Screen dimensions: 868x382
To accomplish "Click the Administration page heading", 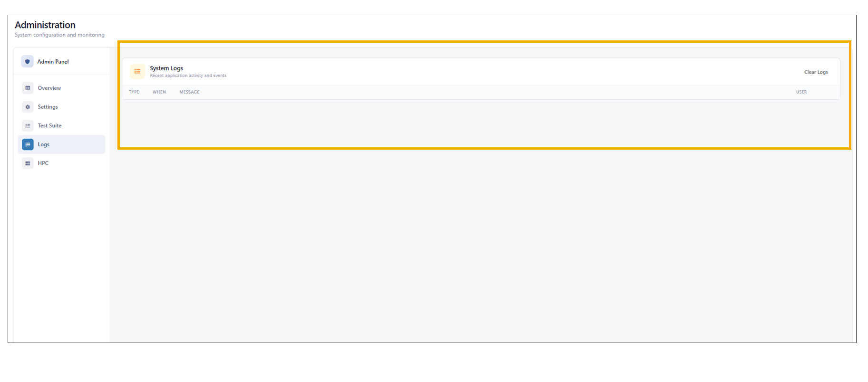I will [45, 25].
